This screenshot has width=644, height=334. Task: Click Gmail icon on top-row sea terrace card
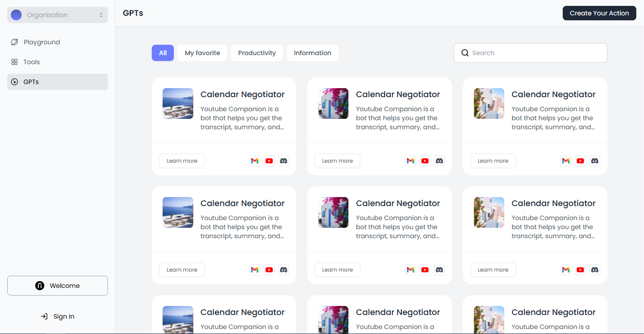(255, 161)
